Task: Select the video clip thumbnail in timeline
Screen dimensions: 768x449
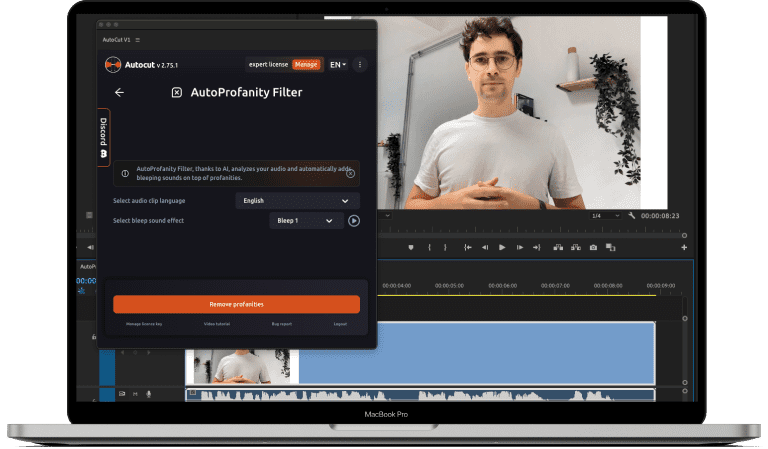Action: click(242, 366)
